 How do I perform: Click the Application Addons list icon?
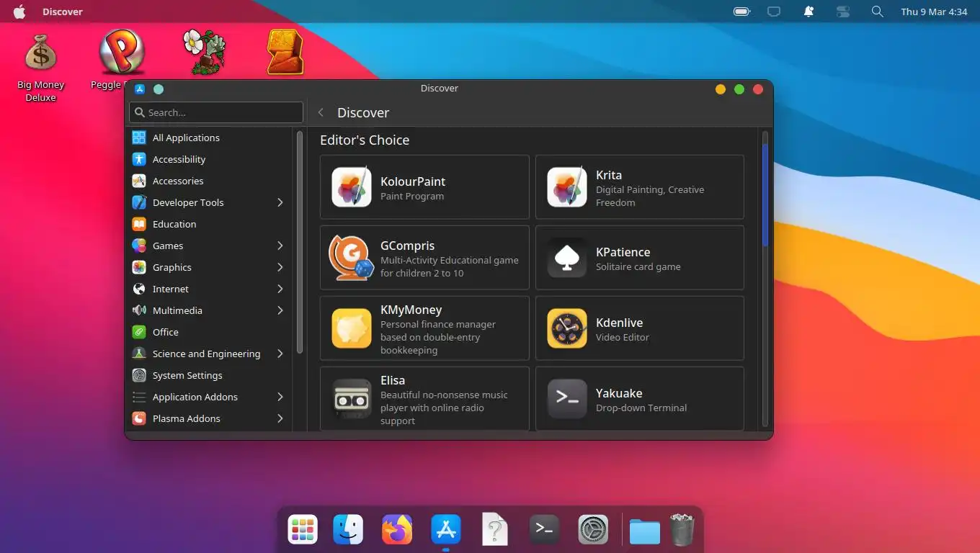pyautogui.click(x=139, y=397)
